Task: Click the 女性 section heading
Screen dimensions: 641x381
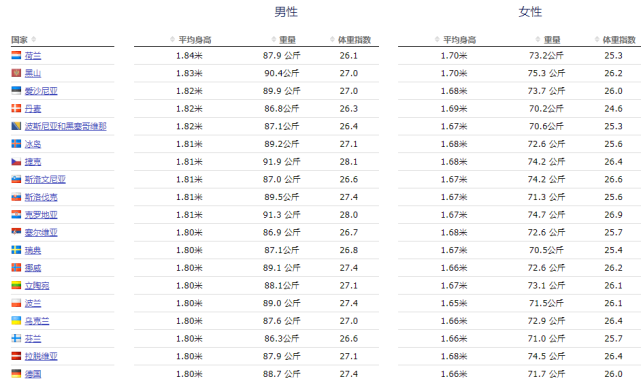Action: (530, 12)
